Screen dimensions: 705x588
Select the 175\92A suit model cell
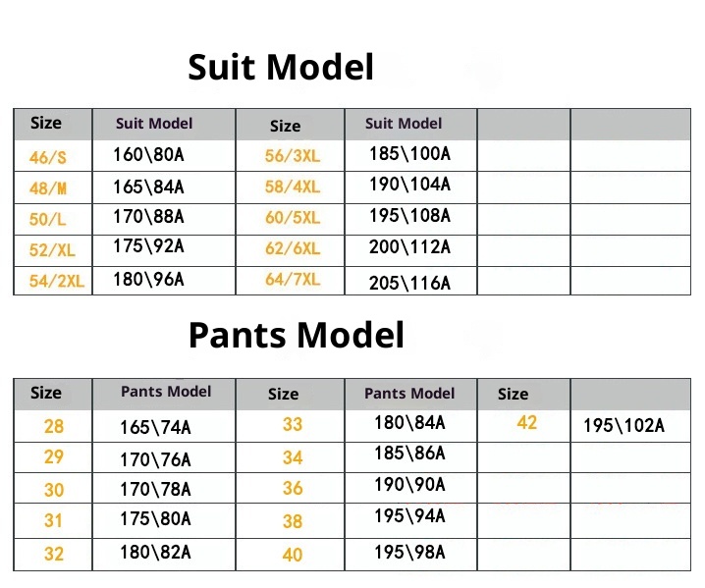point(148,247)
